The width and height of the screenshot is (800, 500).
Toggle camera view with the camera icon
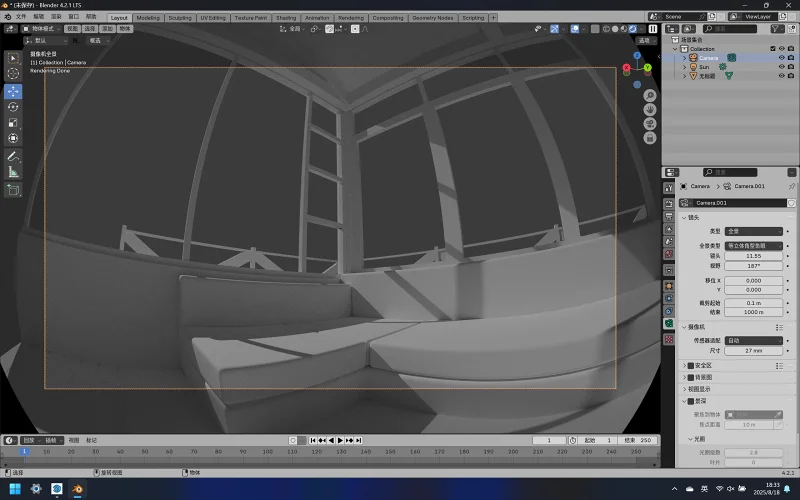[649, 124]
